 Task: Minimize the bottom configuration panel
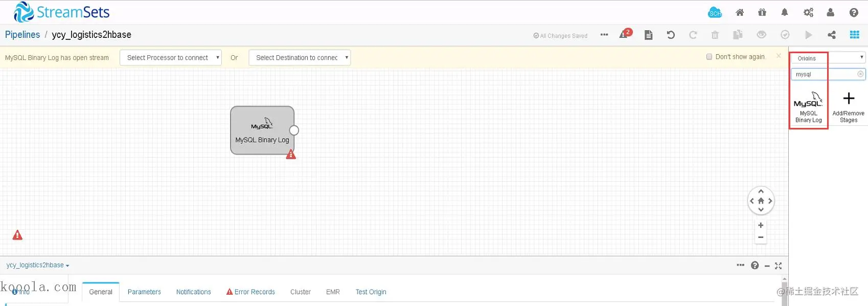coord(767,266)
